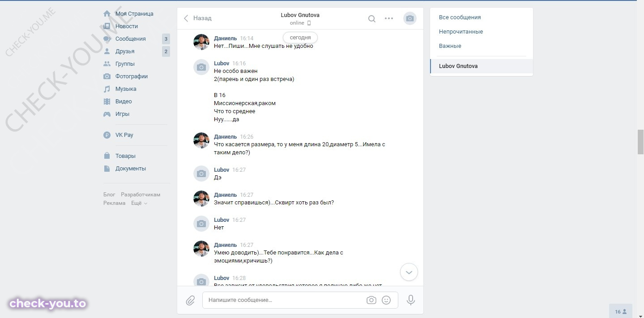Click sender name Даниель at 16:14
644x318 pixels.
tap(226, 38)
